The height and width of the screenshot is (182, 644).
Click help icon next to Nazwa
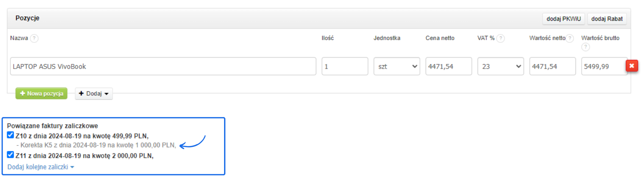(x=34, y=38)
